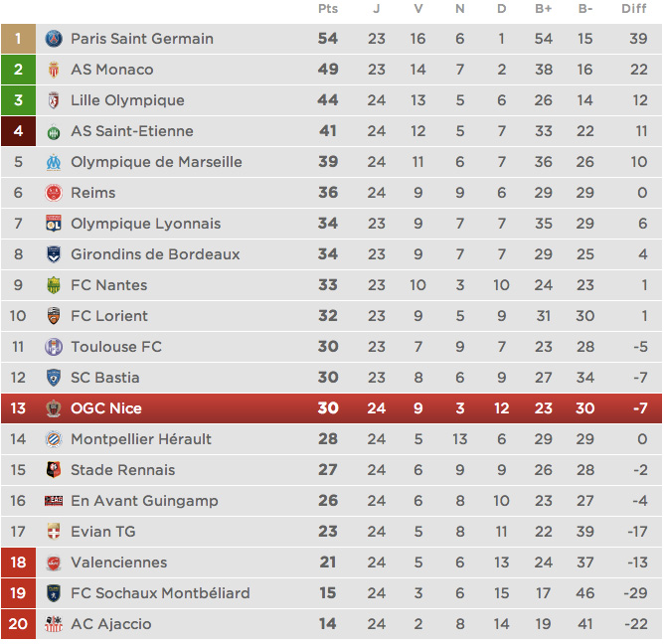Viewport: 664px width, 644px height.
Task: Sort table by the Pts column header
Action: (x=328, y=9)
